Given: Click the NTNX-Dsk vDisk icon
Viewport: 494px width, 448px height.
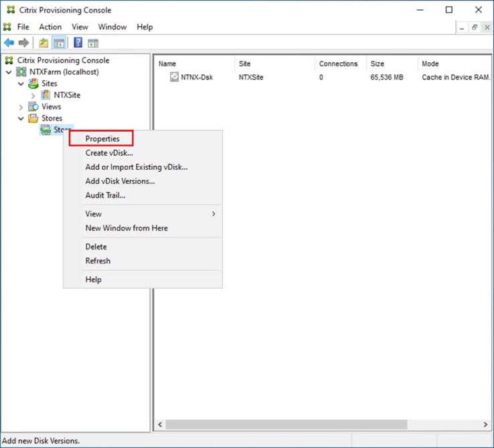Looking at the screenshot, I should click(x=174, y=77).
